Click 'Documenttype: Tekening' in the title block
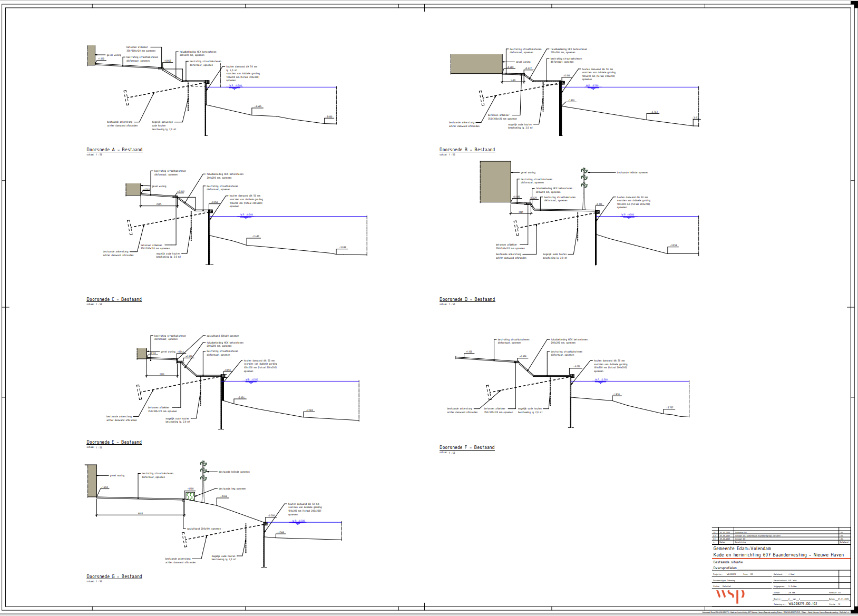This screenshot has height=616, width=858. [x=724, y=580]
